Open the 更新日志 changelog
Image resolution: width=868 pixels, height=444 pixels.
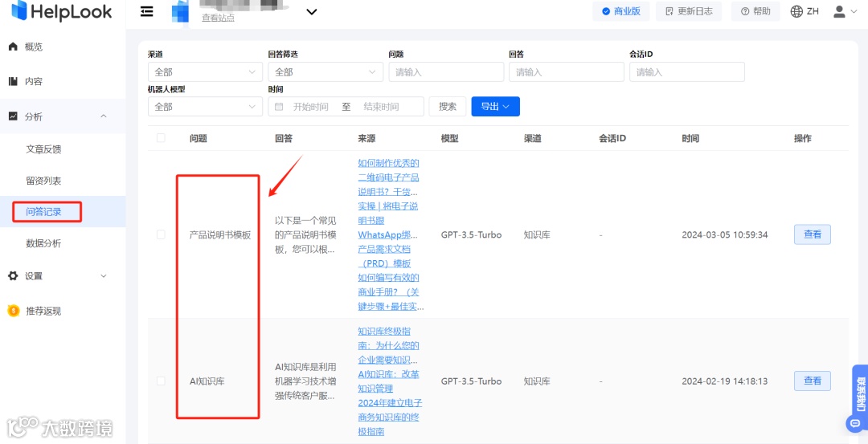689,11
